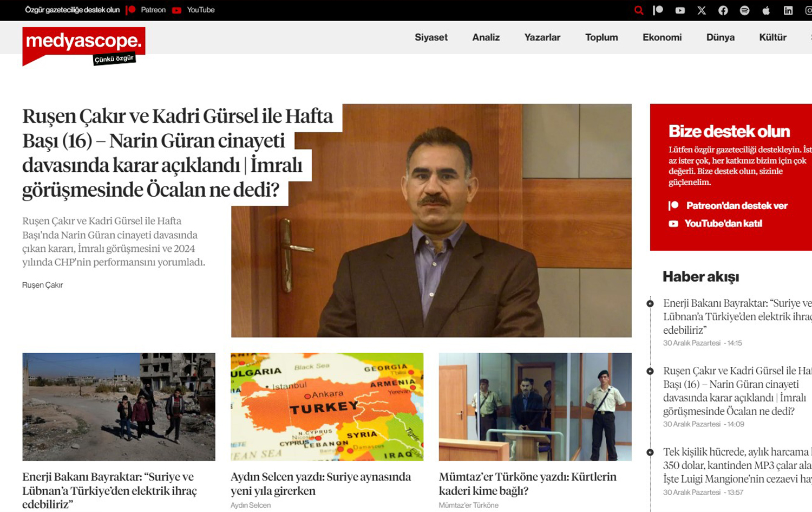Screen dimensions: 812x512
Task: Open the Ekonomi navigation item
Action: pyautogui.click(x=662, y=37)
